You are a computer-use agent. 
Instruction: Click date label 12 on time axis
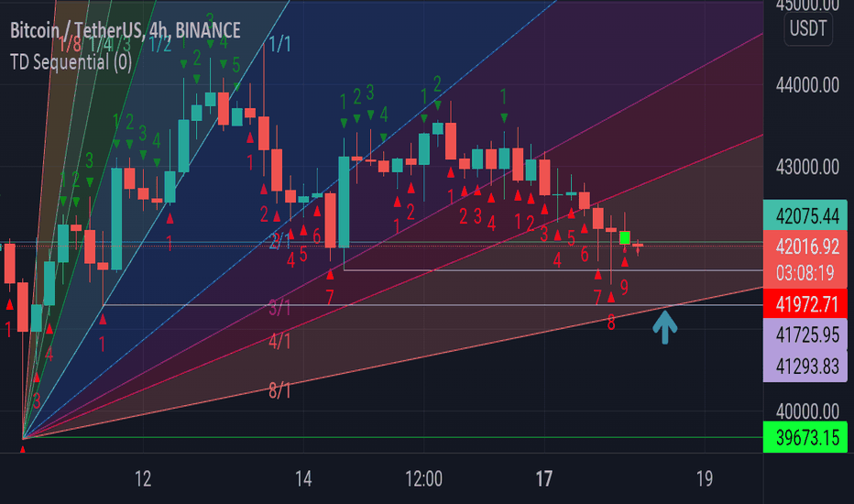click(143, 479)
